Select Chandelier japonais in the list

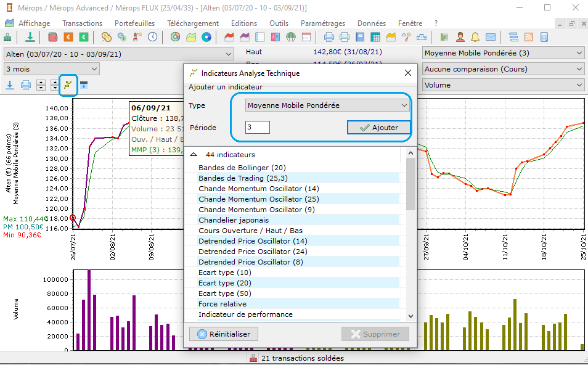tap(234, 220)
